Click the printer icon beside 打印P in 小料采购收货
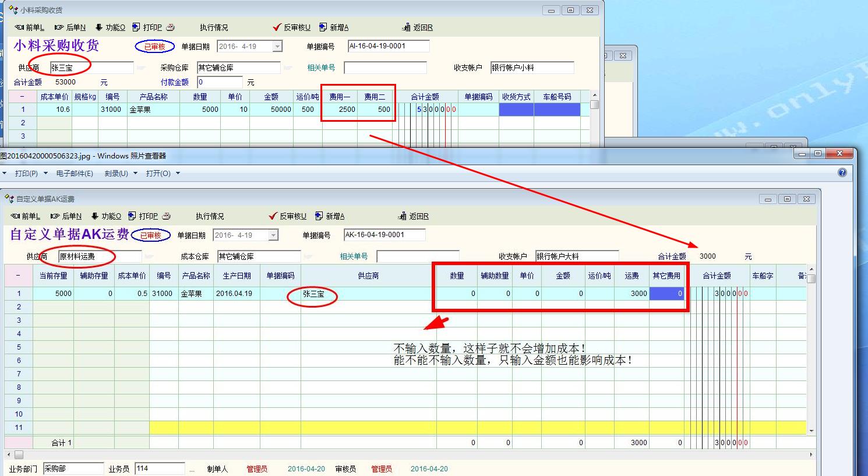 pyautogui.click(x=170, y=27)
